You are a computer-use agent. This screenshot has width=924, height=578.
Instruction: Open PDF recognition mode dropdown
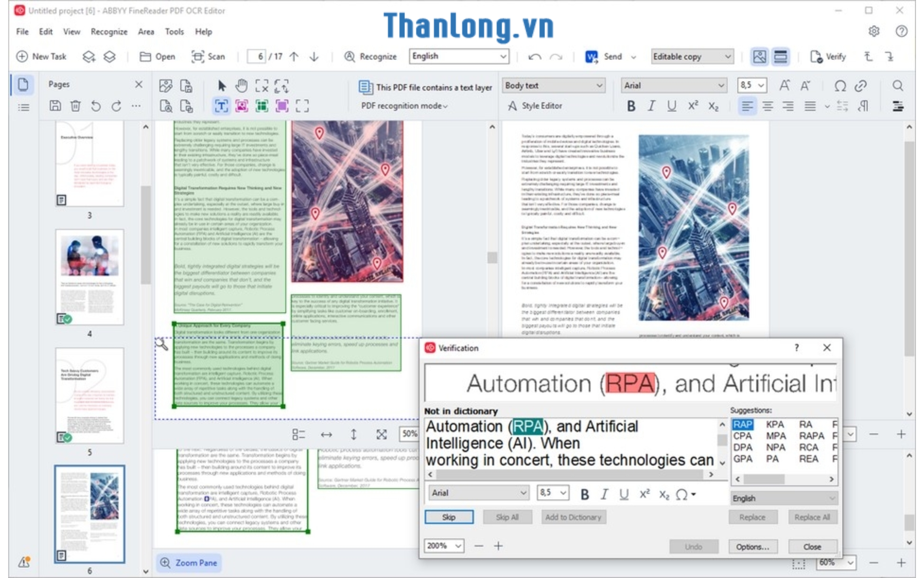(404, 106)
